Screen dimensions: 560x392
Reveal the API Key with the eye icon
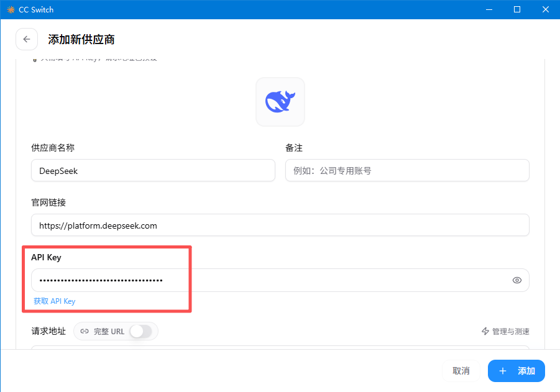(516, 280)
